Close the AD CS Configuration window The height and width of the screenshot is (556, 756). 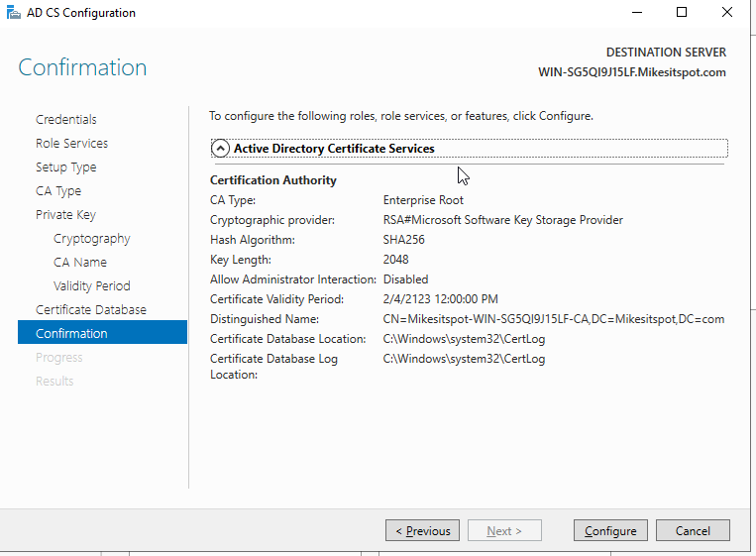pyautogui.click(x=727, y=13)
